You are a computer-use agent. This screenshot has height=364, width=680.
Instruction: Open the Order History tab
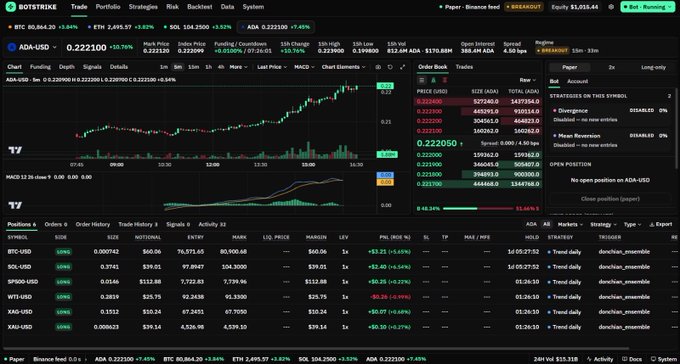[x=92, y=224]
